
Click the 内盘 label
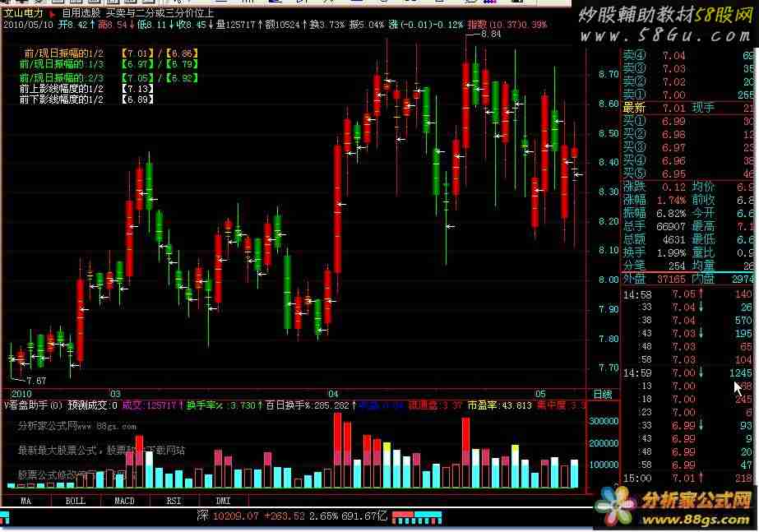[703, 279]
